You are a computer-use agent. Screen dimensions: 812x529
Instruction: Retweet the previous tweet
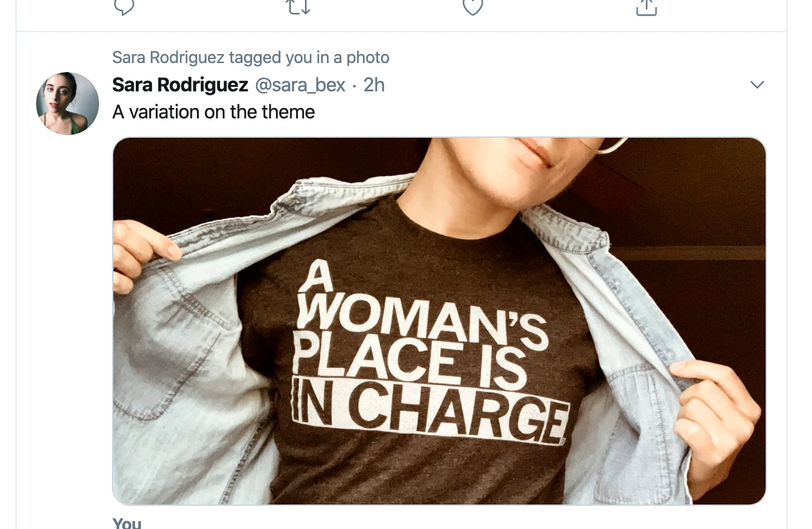(x=298, y=6)
